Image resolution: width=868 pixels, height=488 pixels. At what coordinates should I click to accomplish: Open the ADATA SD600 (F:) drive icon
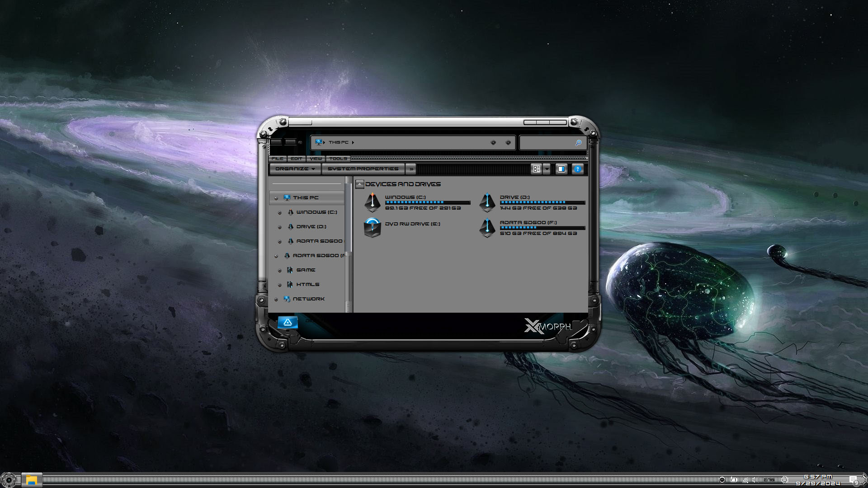pos(487,227)
